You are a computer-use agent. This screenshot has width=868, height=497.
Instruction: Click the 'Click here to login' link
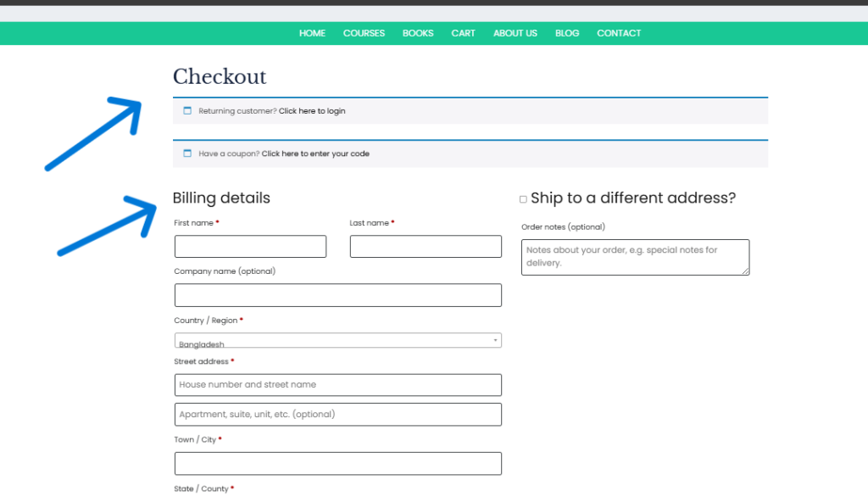coord(312,111)
